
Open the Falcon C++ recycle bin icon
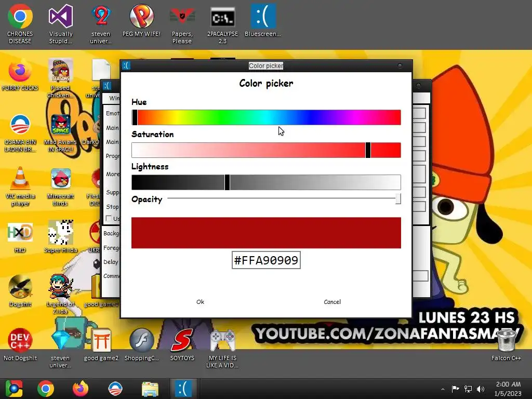tap(506, 345)
